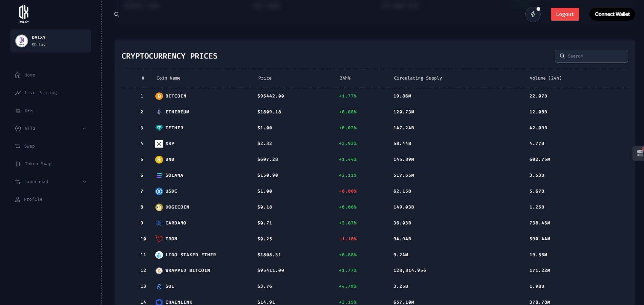Image resolution: width=644 pixels, height=305 pixels.
Task: Click XRP change +3.93%
Action: pos(348,144)
